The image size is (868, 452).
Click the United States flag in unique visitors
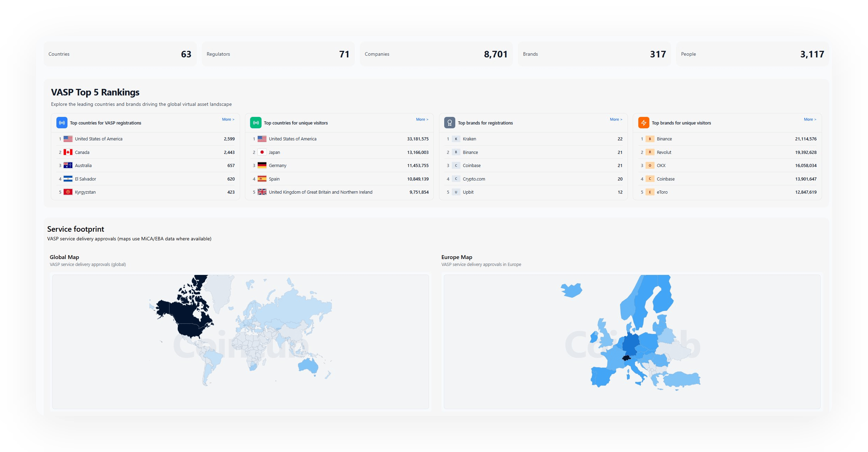[x=262, y=139]
